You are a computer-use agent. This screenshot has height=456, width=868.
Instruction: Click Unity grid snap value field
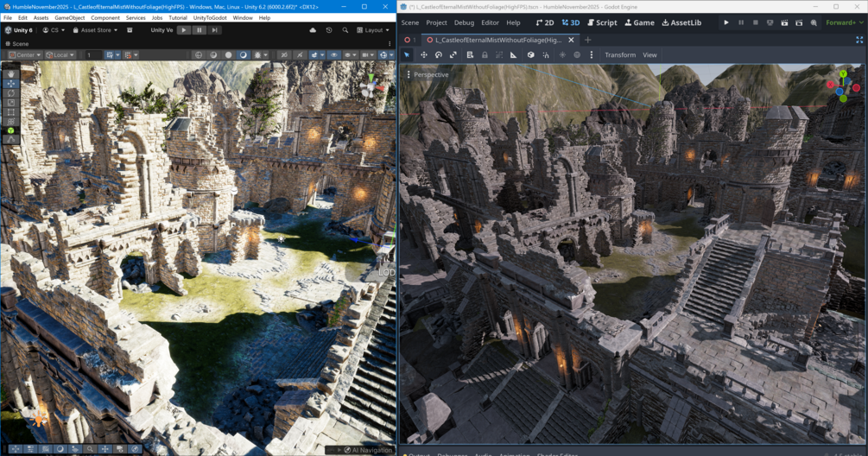tap(93, 54)
